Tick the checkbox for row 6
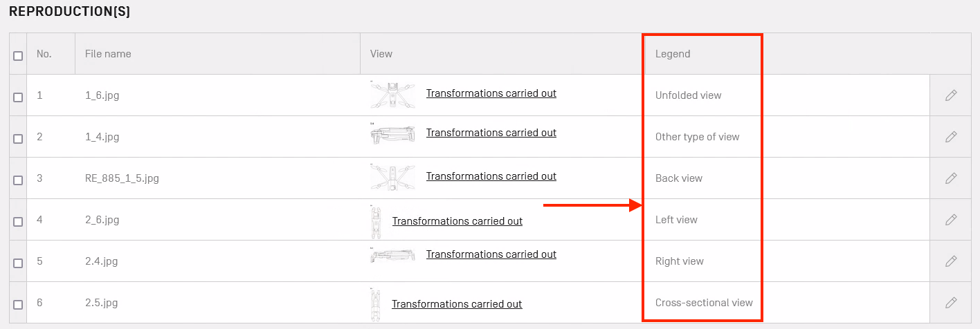Image resolution: width=980 pixels, height=329 pixels. coord(18,305)
